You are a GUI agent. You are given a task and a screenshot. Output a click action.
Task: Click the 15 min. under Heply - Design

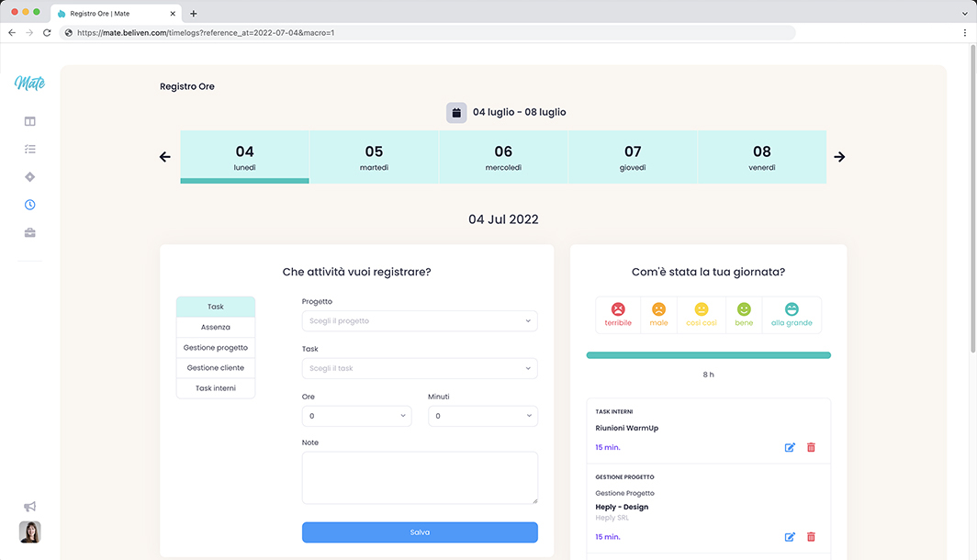tap(608, 537)
